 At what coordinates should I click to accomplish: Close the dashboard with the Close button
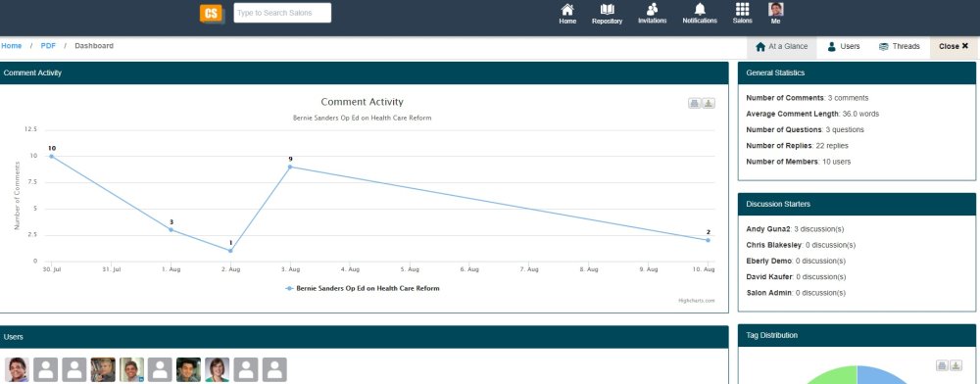coord(954,47)
